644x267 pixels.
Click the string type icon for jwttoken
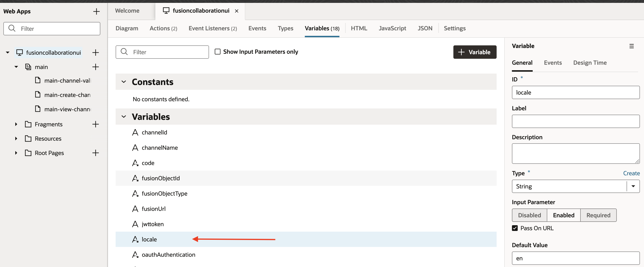pyautogui.click(x=135, y=224)
